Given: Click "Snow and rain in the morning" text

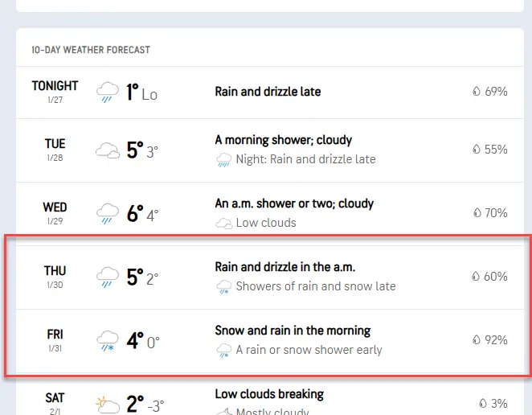Looking at the screenshot, I should click(x=293, y=331).
